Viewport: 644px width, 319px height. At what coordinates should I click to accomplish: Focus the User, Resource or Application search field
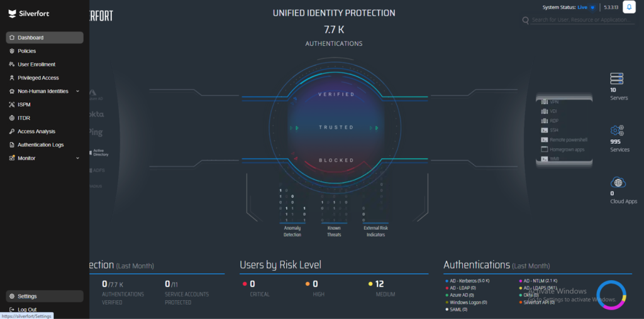pos(582,19)
